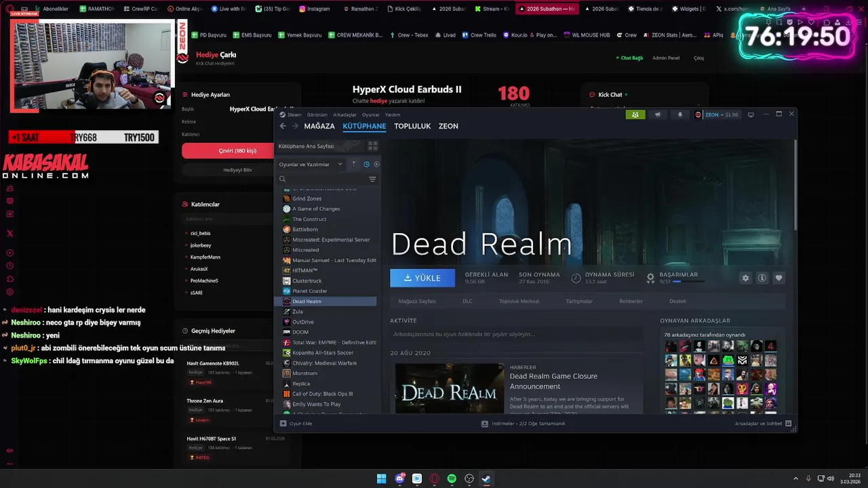This screenshot has height=488, width=868.
Task: Open Mağaza Sayfası link for Dead Realm
Action: 417,301
